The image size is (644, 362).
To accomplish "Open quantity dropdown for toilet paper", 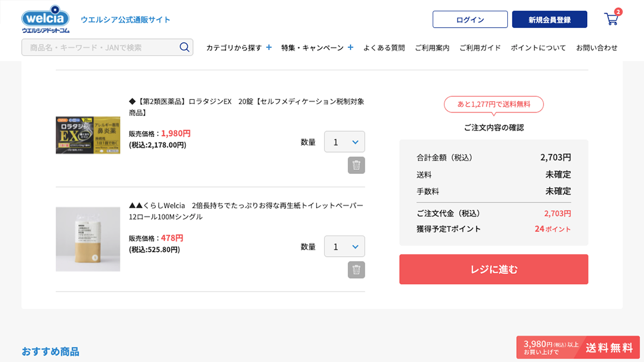I will [x=344, y=246].
